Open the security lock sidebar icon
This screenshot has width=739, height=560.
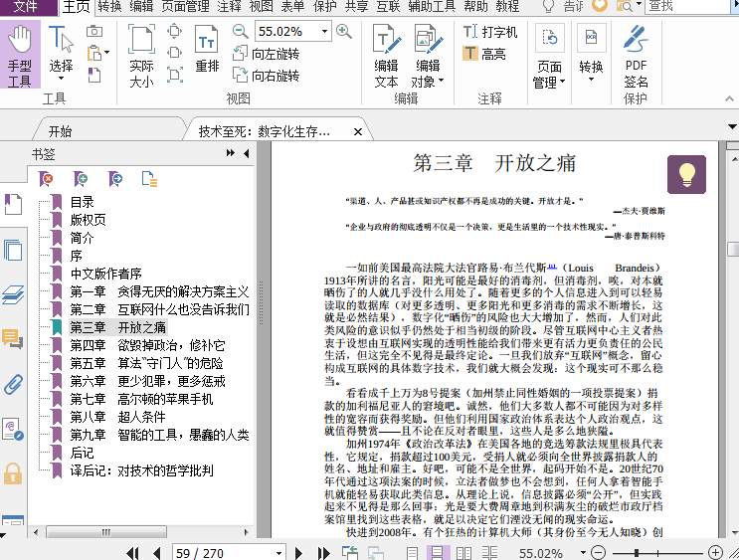13,473
